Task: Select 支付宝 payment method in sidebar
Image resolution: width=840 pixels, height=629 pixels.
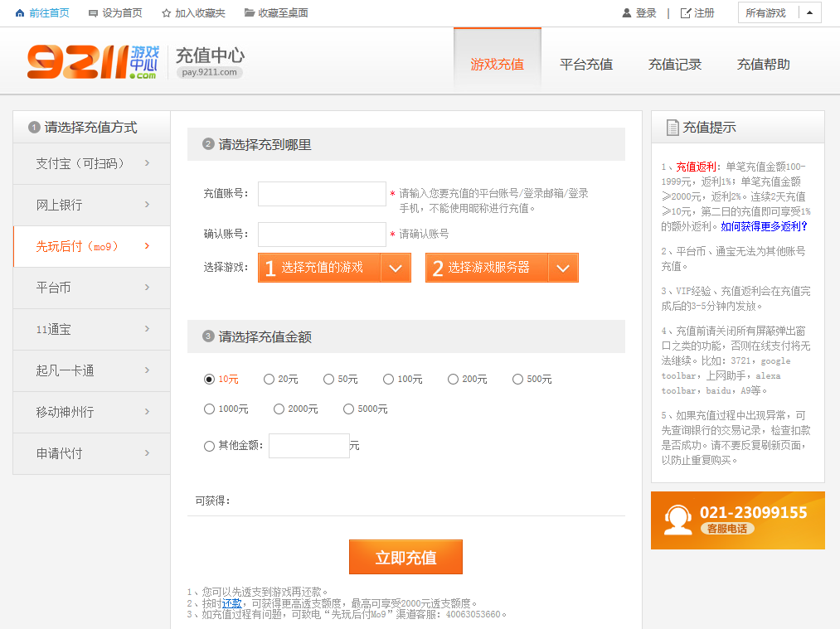Action: 91,164
